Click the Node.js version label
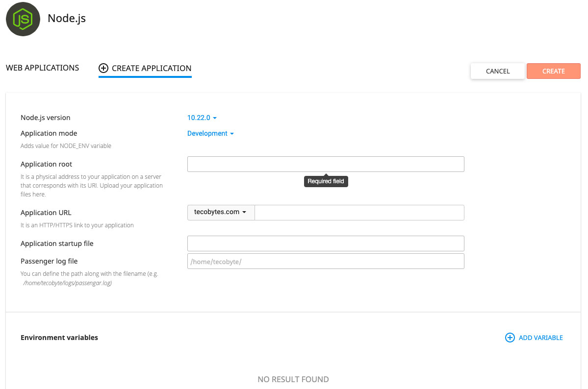The height and width of the screenshot is (389, 588). click(x=46, y=118)
